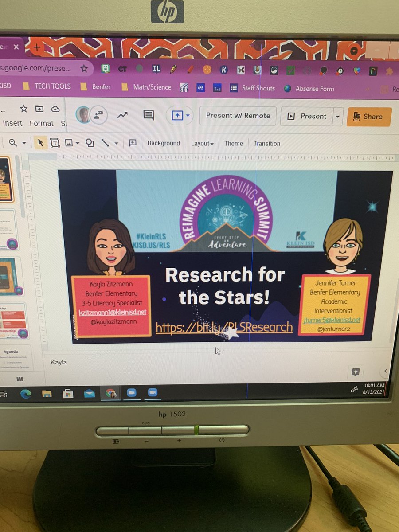Select the first slide thumbnail in filmstrip
This screenshot has width=399, height=532.
[x=7, y=180]
